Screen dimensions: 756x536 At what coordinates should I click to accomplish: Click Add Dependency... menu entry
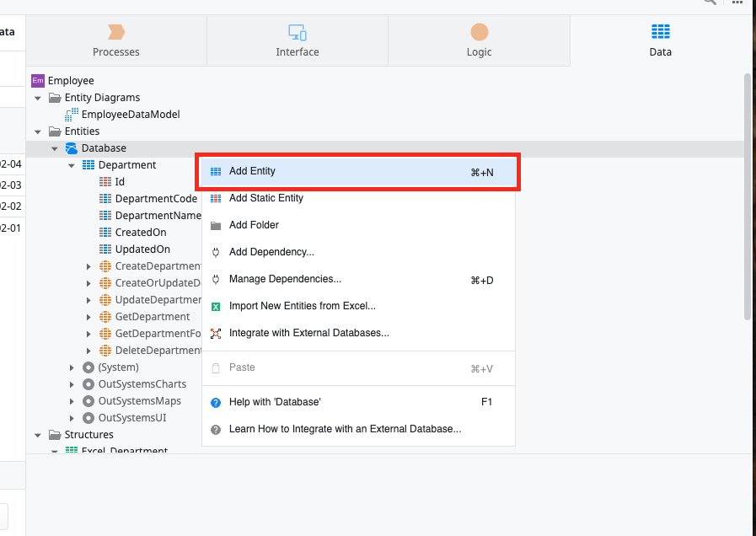(x=357, y=252)
